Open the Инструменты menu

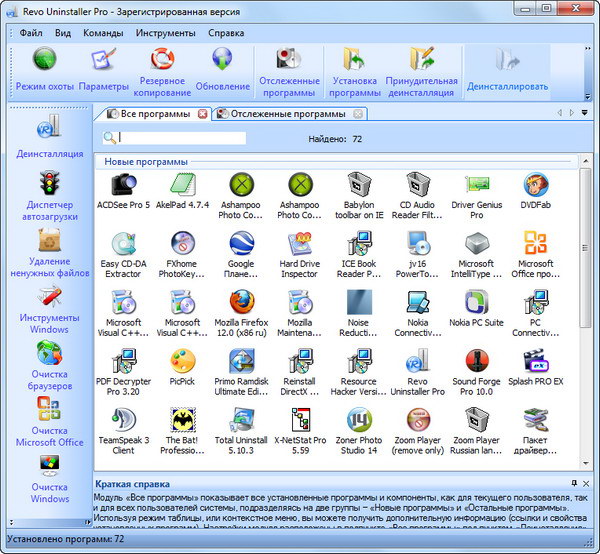coord(166,32)
